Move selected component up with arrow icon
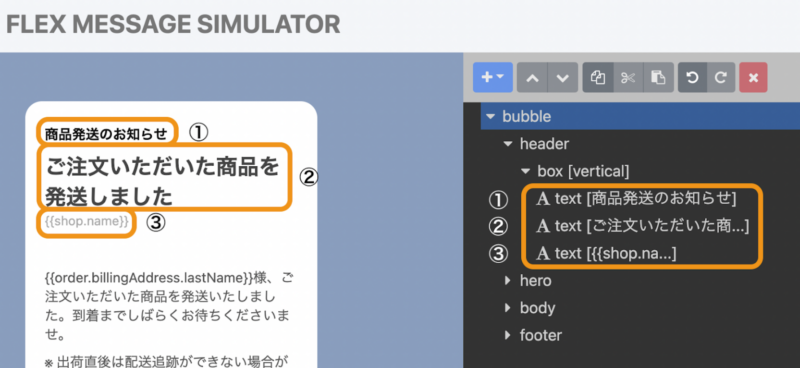Screen dimensions: 800x368 click(532, 78)
